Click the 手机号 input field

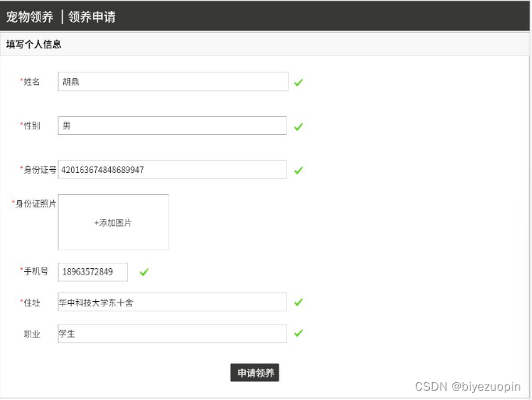click(x=93, y=272)
